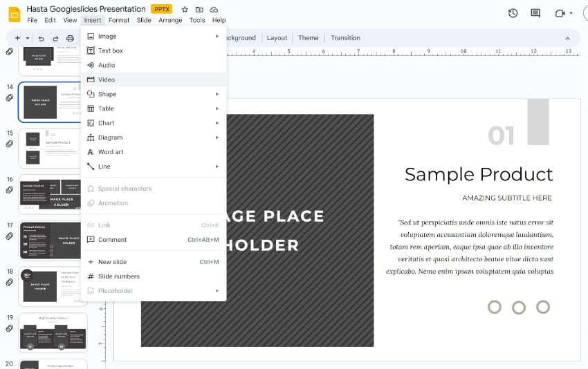Click the version history clock icon
The height and width of the screenshot is (369, 588).
coord(513,13)
